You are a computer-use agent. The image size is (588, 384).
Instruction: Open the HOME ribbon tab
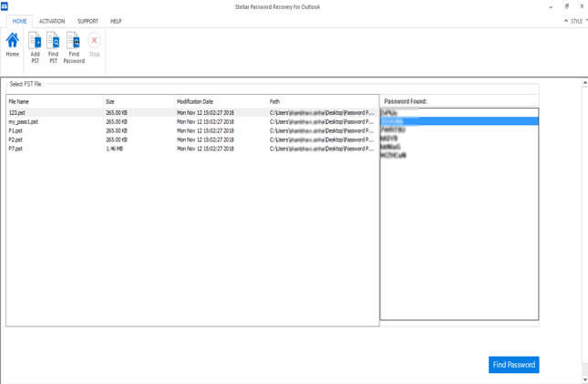tap(19, 20)
